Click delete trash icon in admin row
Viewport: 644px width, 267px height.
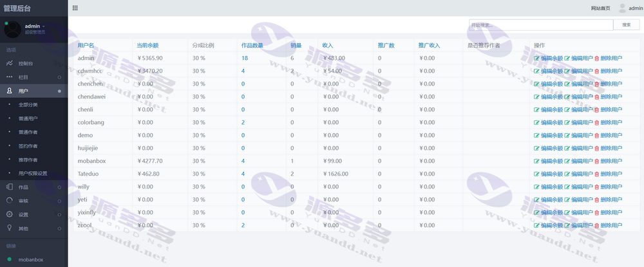(x=597, y=59)
